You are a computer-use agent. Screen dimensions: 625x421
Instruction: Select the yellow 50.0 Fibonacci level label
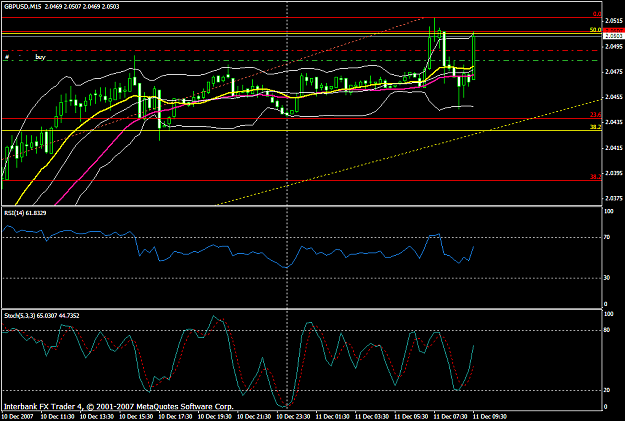coord(596,30)
